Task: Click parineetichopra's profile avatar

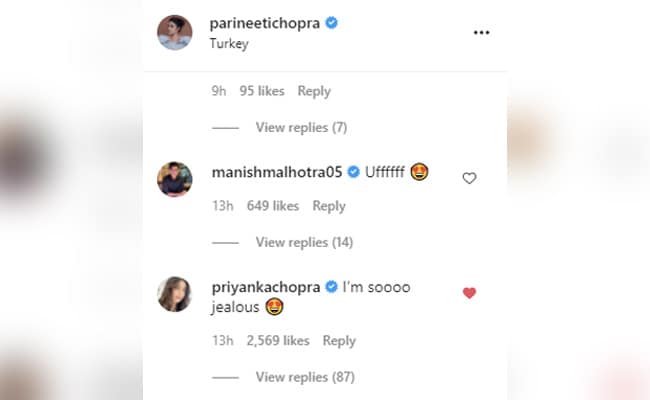Action: tap(174, 32)
